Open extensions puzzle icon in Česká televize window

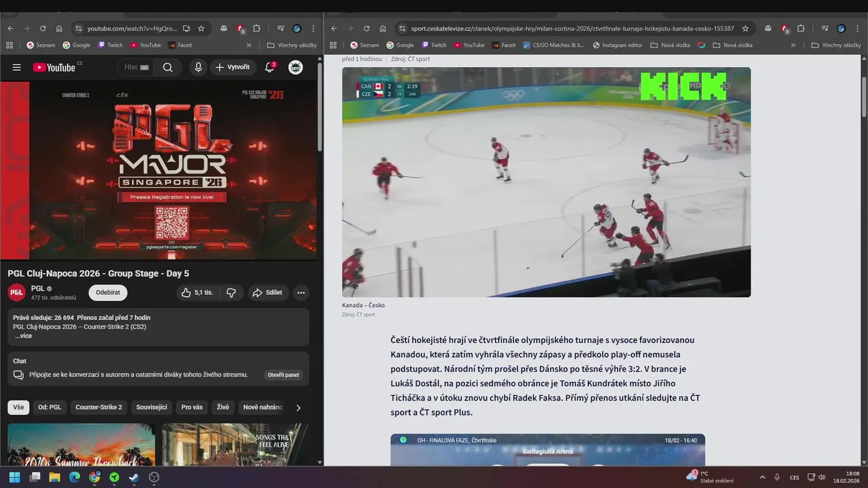click(801, 28)
